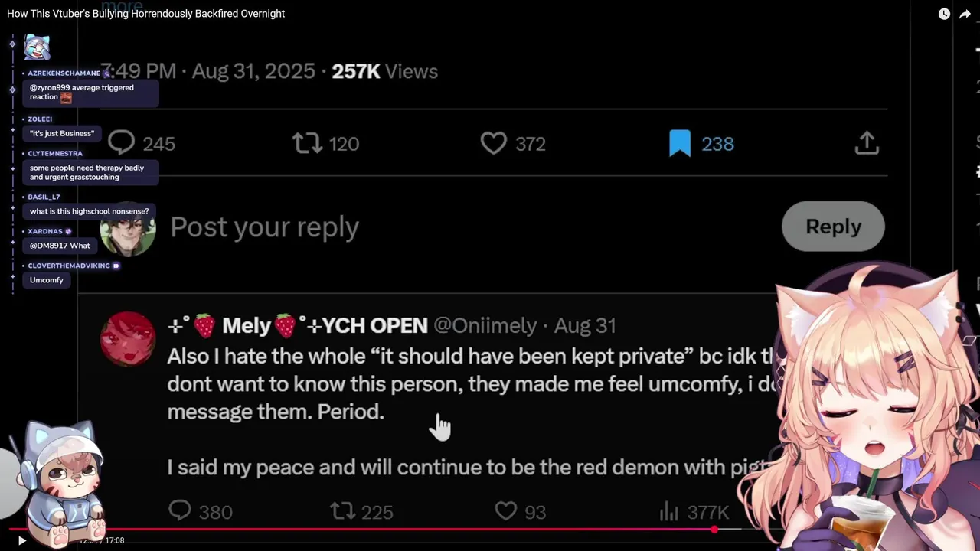Click the red progress bar scrubber handle
The width and height of the screenshot is (980, 551).
click(714, 529)
